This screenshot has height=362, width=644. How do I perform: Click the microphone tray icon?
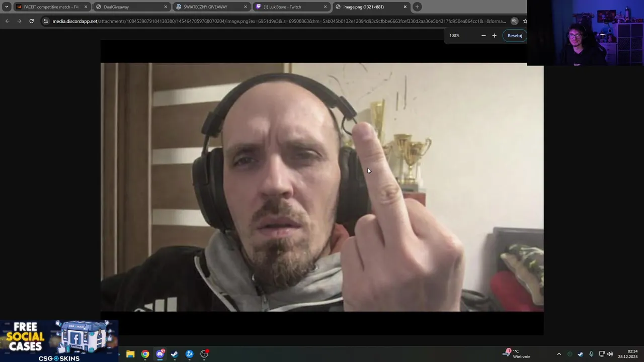[591, 354]
